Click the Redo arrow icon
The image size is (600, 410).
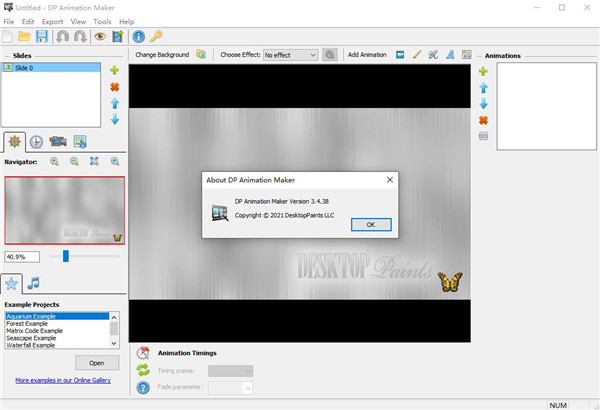(80, 37)
